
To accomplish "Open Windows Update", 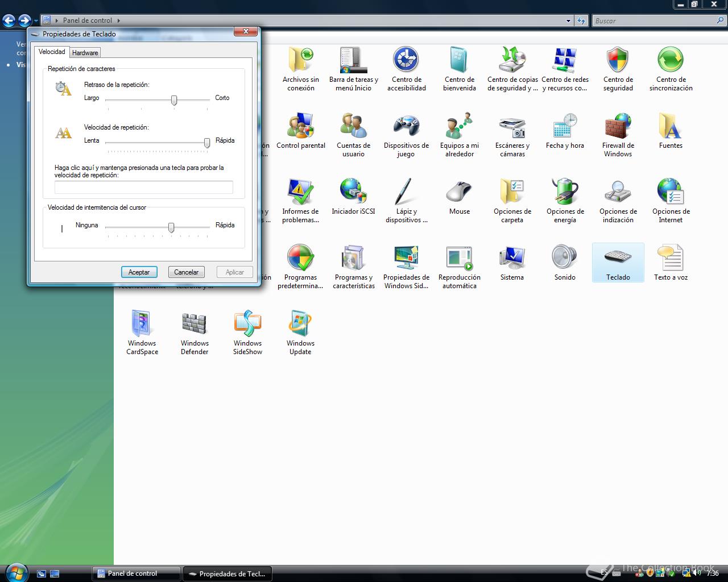I will [x=300, y=333].
